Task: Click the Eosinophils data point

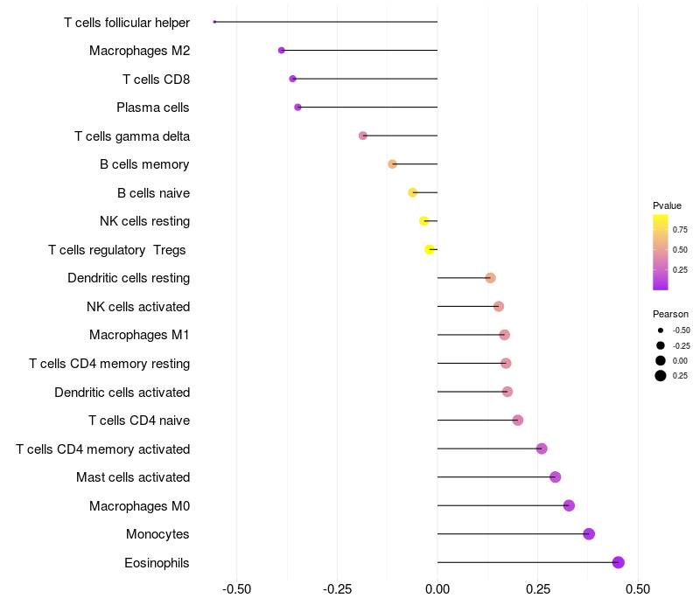Action: [619, 563]
